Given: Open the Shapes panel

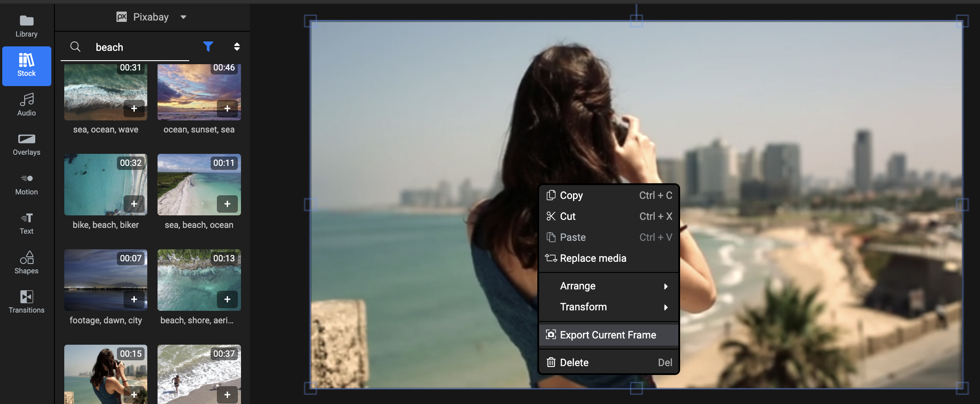Looking at the screenshot, I should tap(26, 263).
